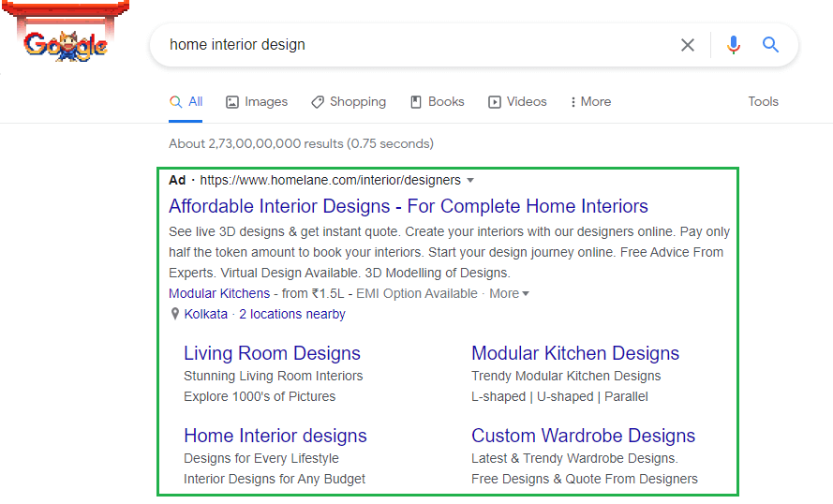Click the Designs for Every Lifestyle text
833x504 pixels.
260,458
